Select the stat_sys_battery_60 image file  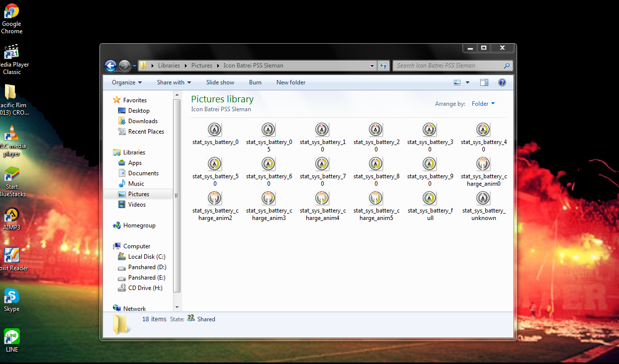coord(268,172)
